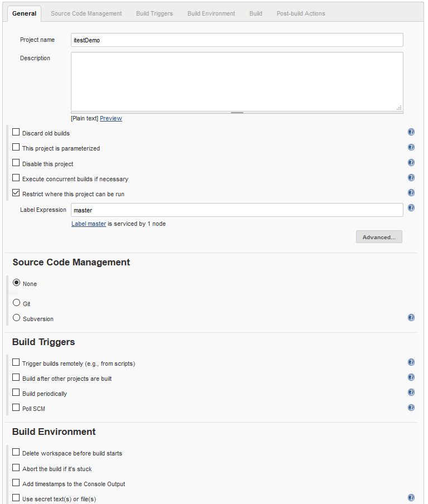The width and height of the screenshot is (428, 504).
Task: Show help for Execute concurrent builds
Action: point(411,177)
